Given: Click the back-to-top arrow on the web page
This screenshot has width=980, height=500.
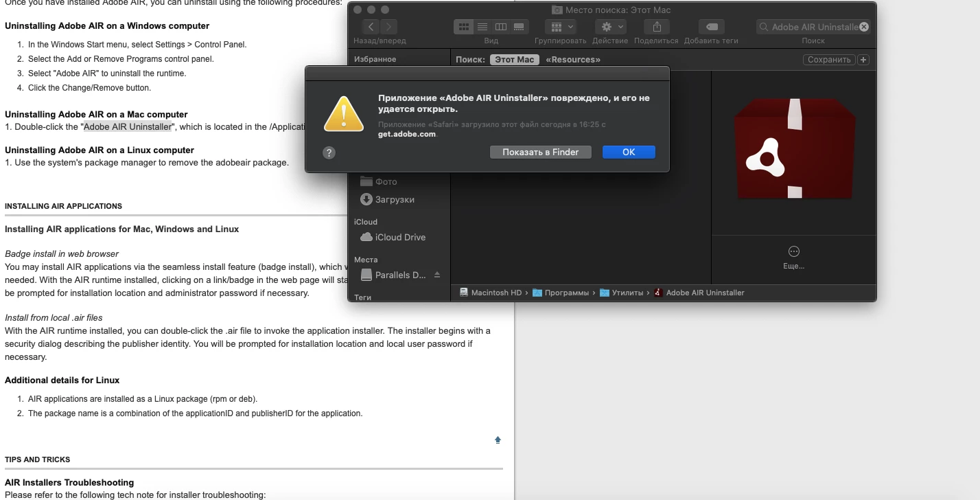Looking at the screenshot, I should (498, 440).
